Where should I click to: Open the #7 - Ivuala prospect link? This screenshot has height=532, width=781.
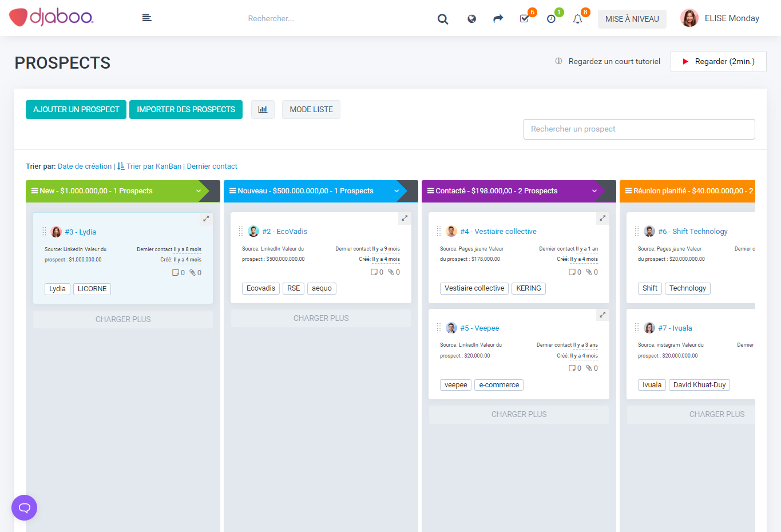675,328
